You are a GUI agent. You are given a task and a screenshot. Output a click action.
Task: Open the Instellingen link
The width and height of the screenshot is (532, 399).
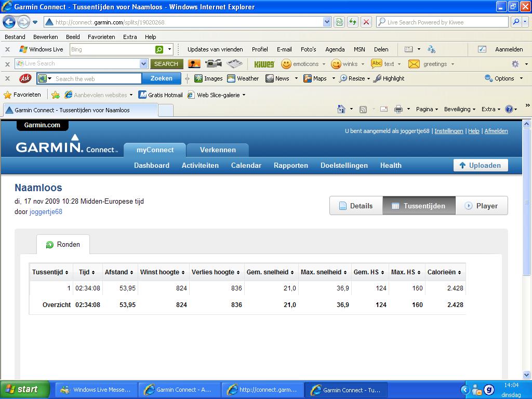[x=448, y=131]
